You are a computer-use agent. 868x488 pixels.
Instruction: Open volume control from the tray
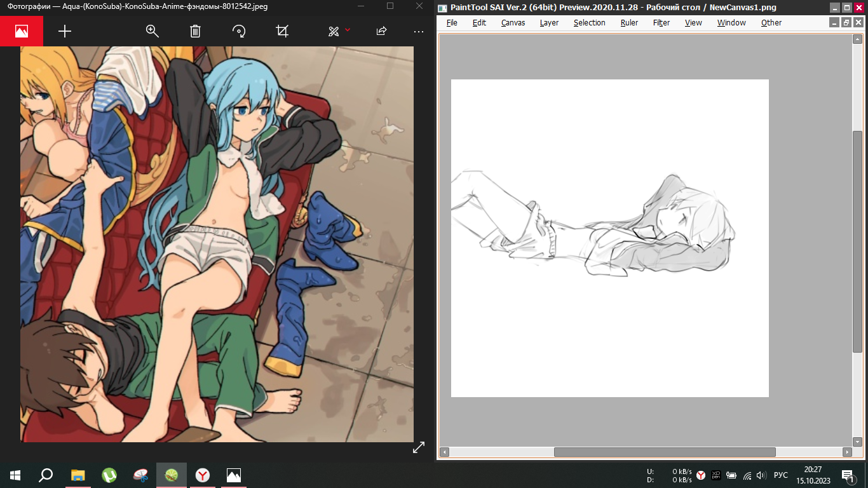point(762,475)
